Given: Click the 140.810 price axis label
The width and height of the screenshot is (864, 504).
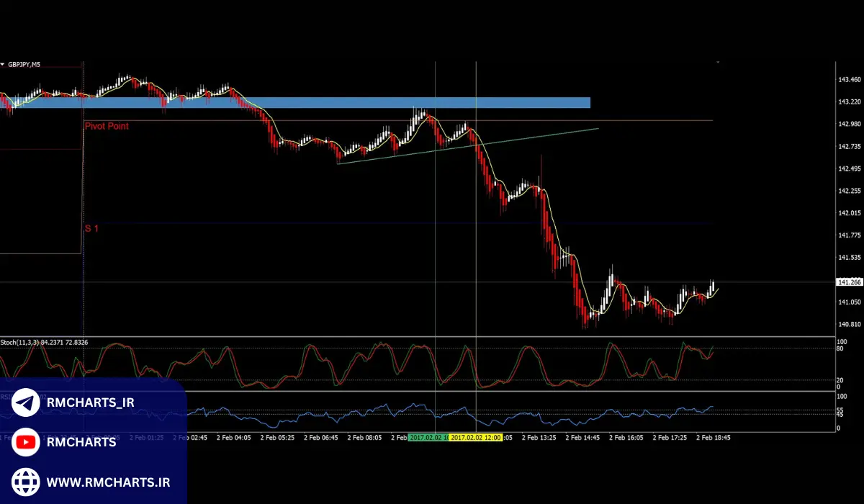Looking at the screenshot, I should coord(850,325).
